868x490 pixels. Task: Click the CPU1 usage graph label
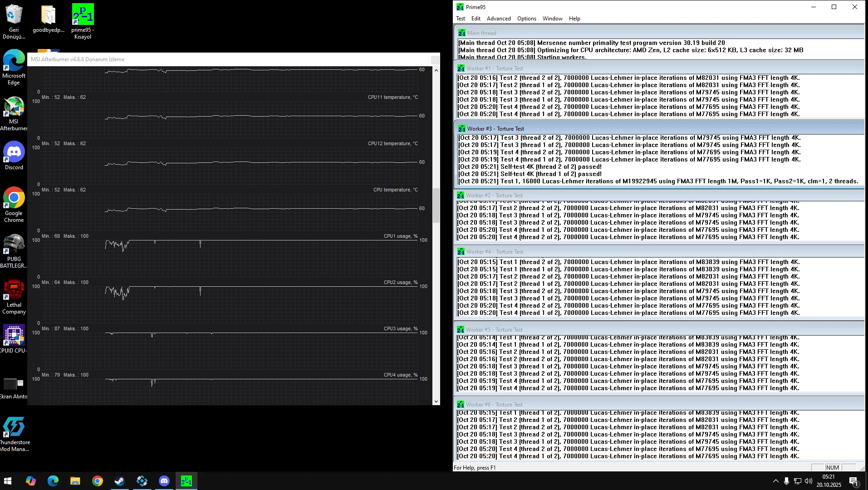pyautogui.click(x=401, y=236)
